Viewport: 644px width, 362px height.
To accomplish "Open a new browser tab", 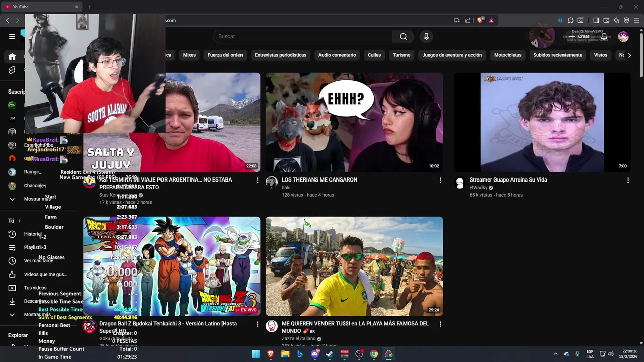I will pos(89,7).
